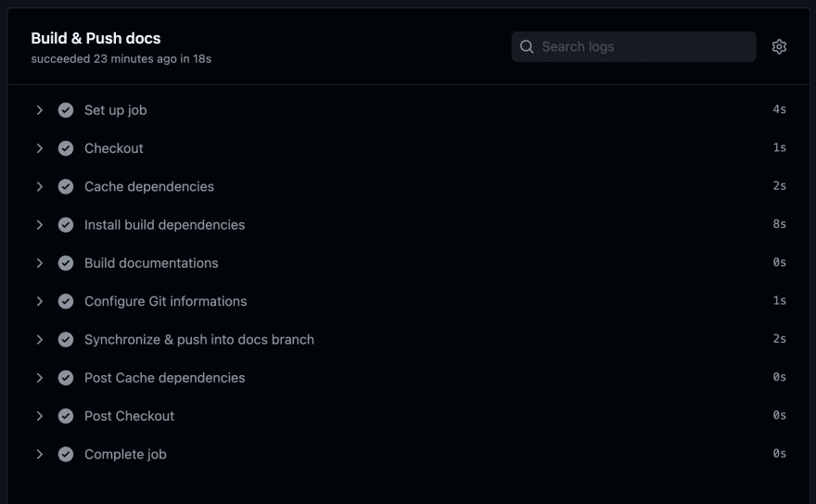
Task: Expand the Install build dependencies chevron
Action: pyautogui.click(x=40, y=225)
